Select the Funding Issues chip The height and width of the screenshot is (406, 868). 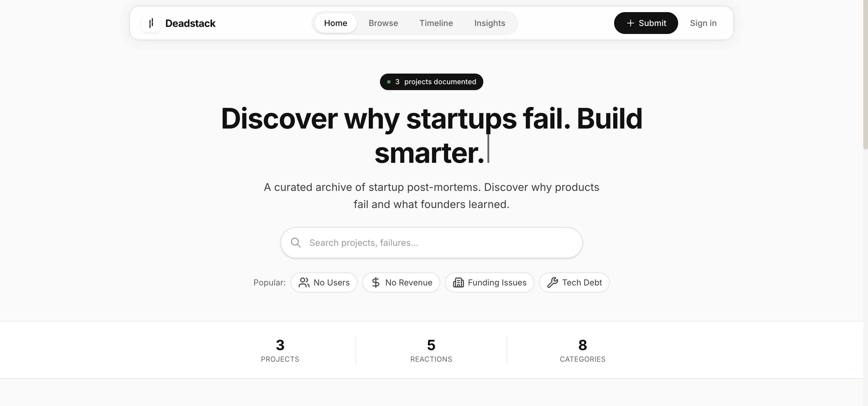coord(489,282)
